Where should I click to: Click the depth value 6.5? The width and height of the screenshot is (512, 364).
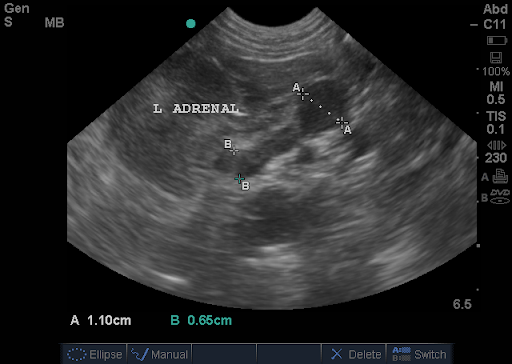(x=462, y=304)
